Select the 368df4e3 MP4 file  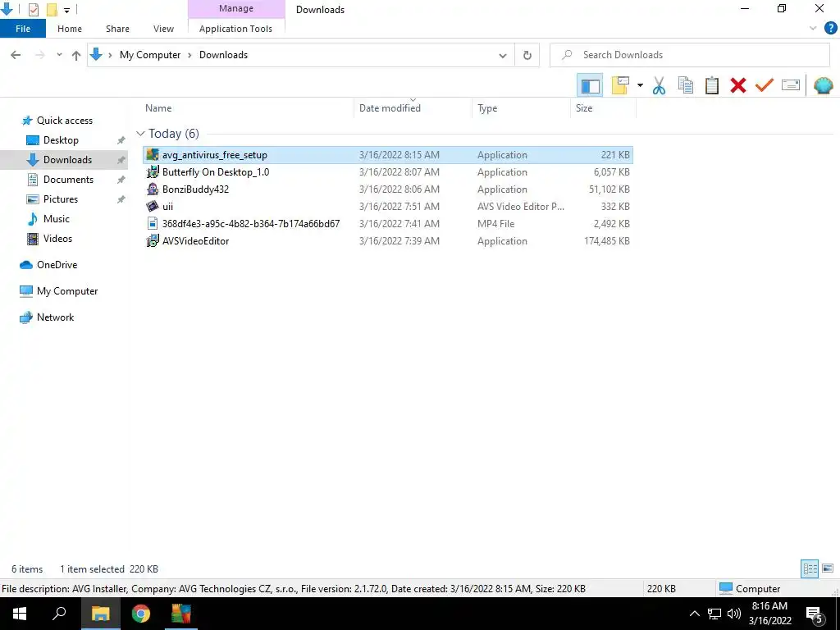click(x=388, y=223)
